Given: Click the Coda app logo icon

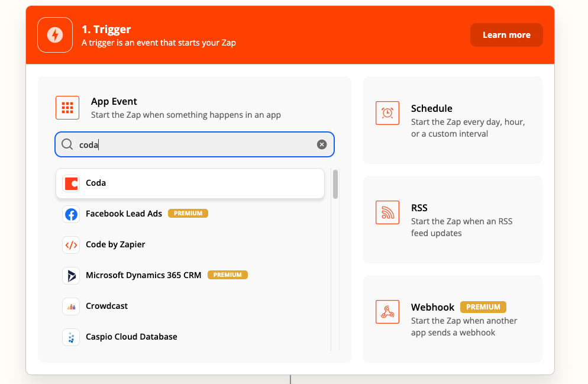Looking at the screenshot, I should (71, 183).
